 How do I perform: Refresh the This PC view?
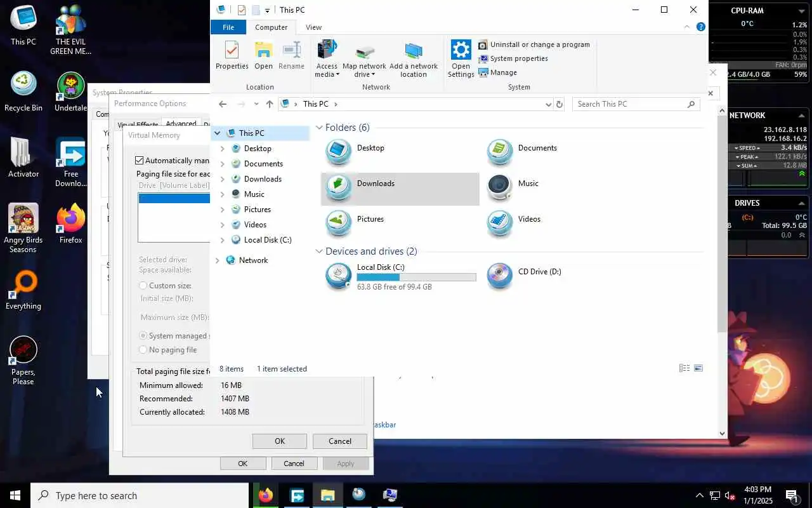(x=559, y=104)
